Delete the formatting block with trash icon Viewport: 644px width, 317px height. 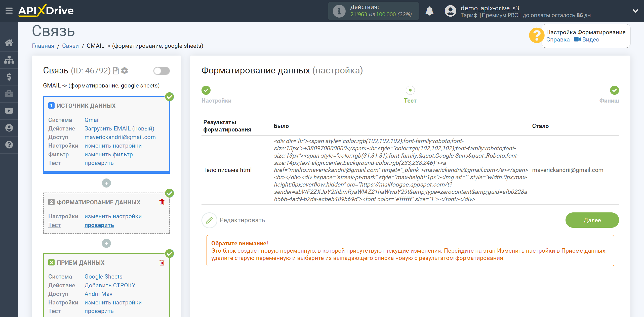click(x=162, y=202)
